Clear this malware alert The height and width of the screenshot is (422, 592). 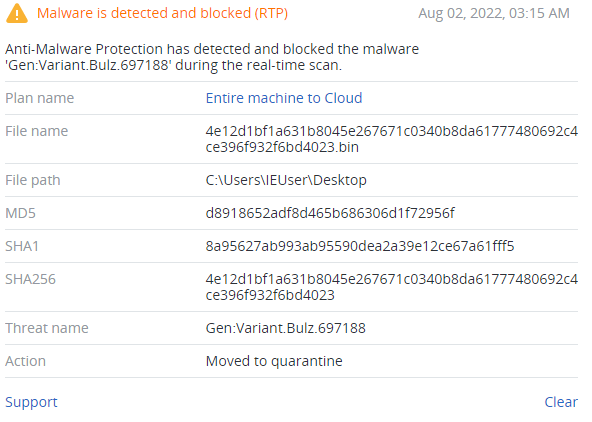(x=561, y=402)
